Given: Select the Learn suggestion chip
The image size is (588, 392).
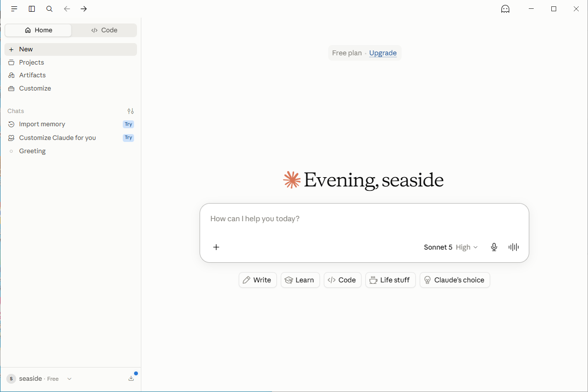Looking at the screenshot, I should (x=300, y=280).
